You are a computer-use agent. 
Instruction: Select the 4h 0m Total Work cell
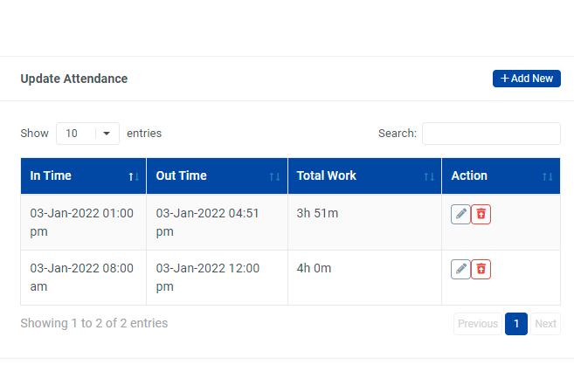pyautogui.click(x=314, y=268)
